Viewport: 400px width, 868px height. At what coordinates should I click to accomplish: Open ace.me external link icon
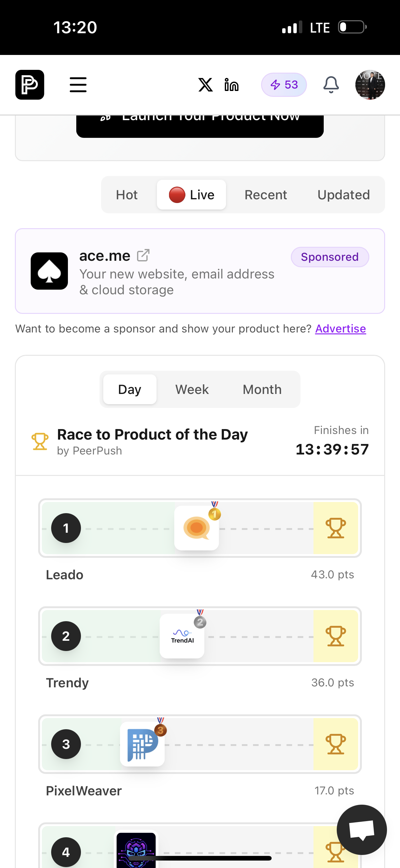[x=143, y=255]
